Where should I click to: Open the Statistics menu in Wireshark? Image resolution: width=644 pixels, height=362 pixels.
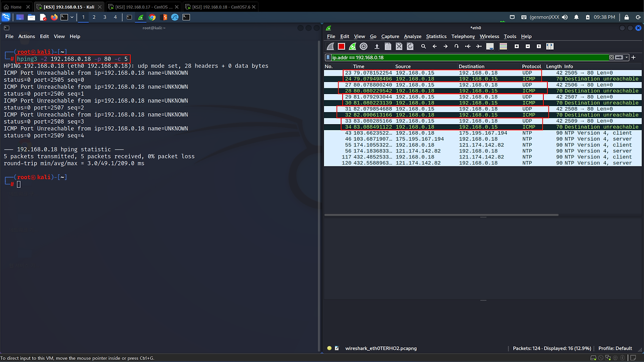(436, 36)
